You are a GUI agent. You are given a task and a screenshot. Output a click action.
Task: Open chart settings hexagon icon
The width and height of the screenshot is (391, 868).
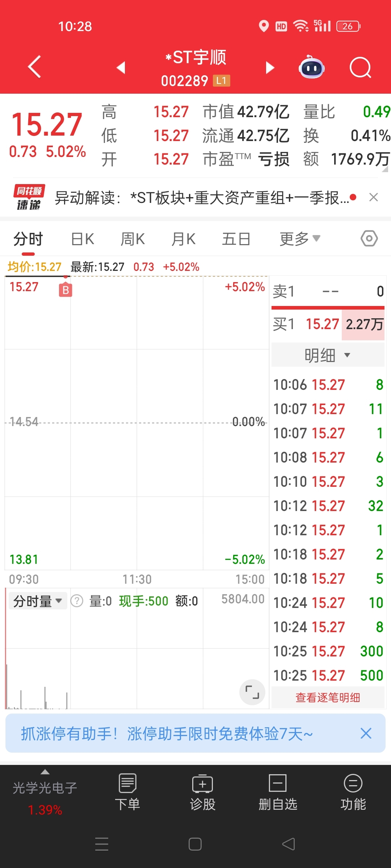coord(369,239)
